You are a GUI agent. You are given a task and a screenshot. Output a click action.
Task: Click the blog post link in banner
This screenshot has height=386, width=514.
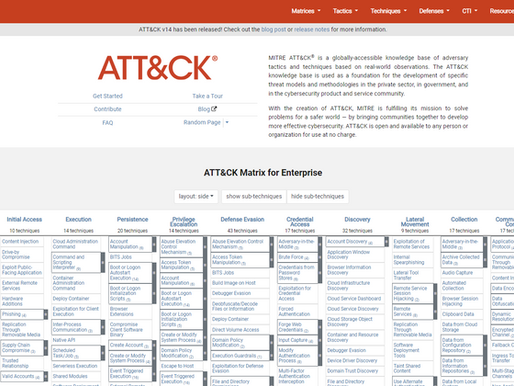(273, 29)
